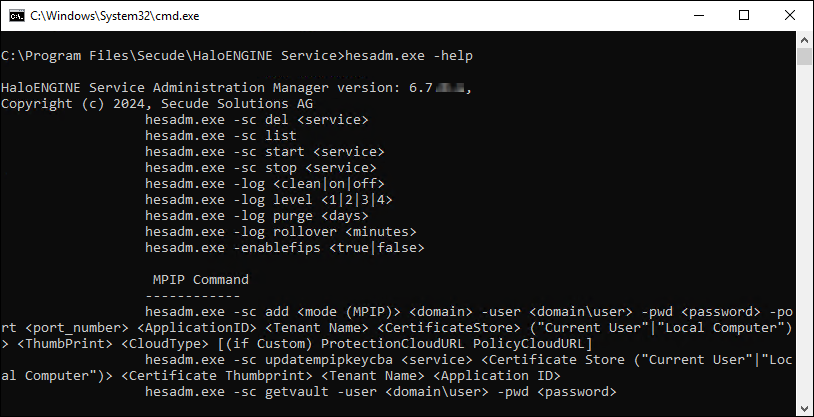
Task: Click the scrollbar down arrow
Action: pos(805,408)
